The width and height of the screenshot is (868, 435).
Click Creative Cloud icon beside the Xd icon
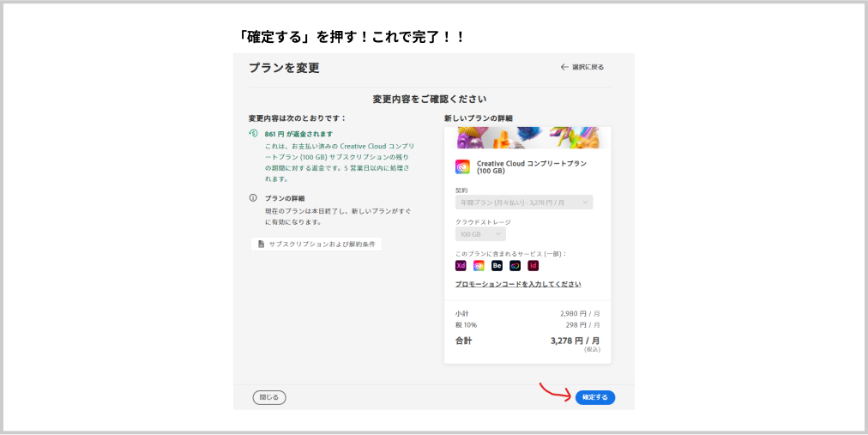[479, 266]
